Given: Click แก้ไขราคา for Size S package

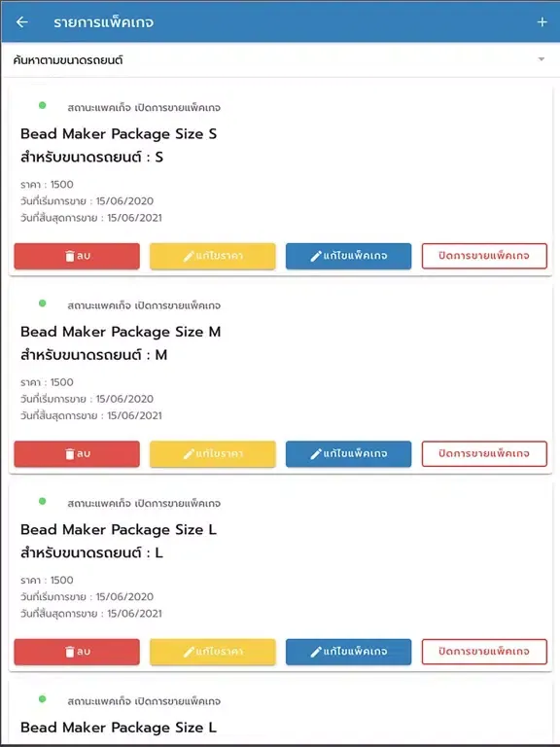Looking at the screenshot, I should 212,256.
